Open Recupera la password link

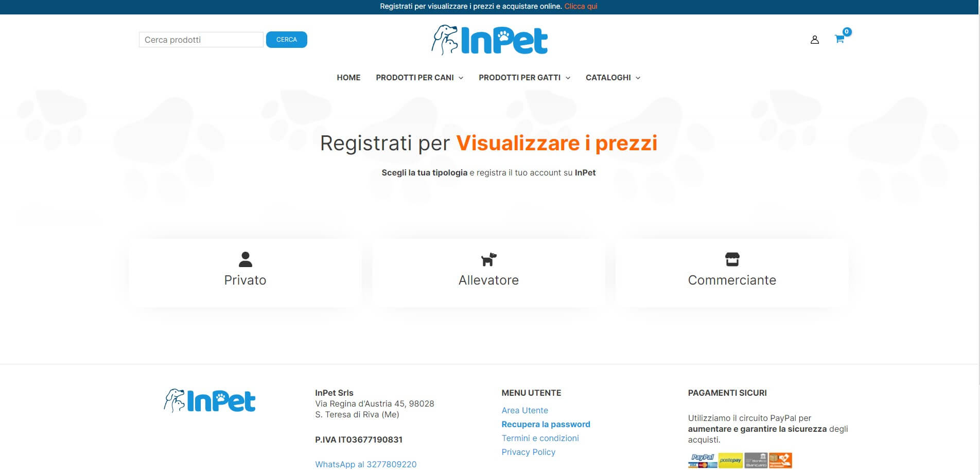coord(546,424)
